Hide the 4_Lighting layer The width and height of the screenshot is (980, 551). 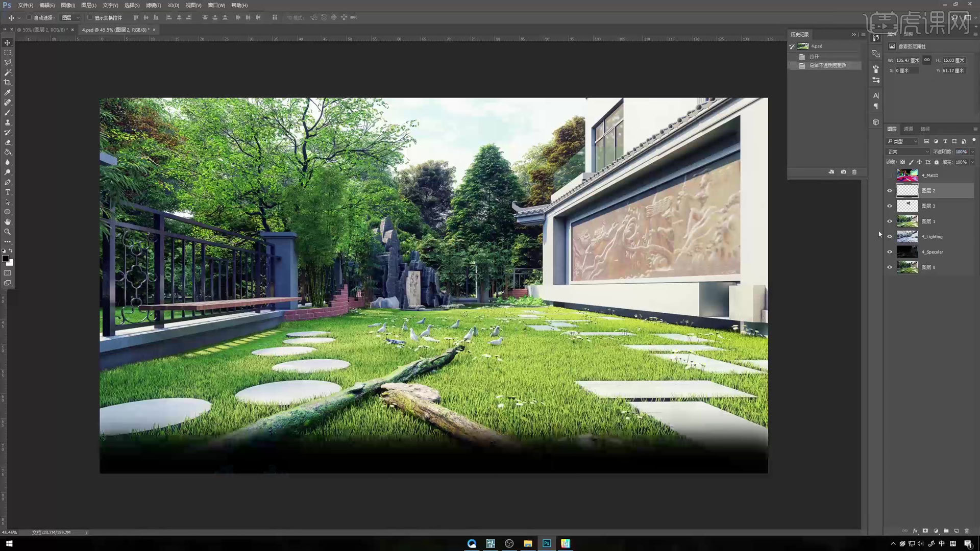click(890, 237)
